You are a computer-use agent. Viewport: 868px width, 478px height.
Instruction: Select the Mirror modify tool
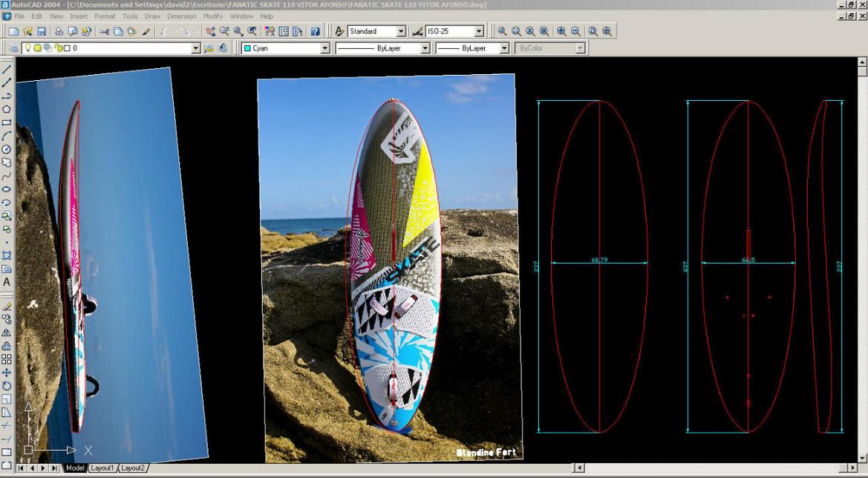(7, 333)
